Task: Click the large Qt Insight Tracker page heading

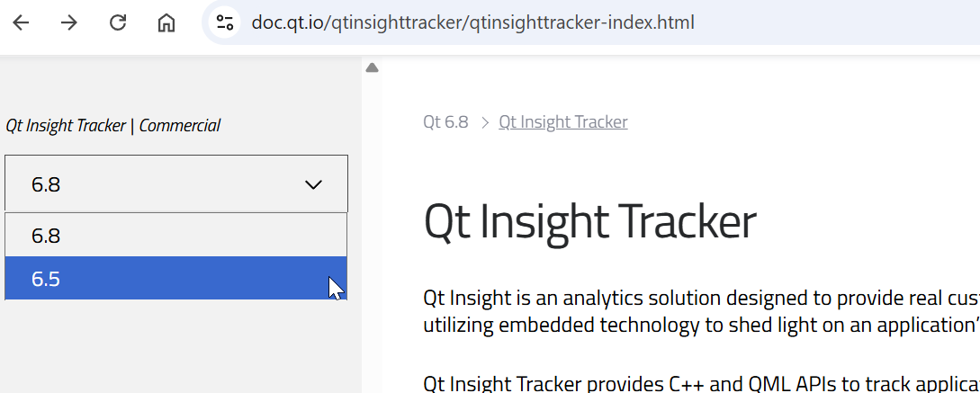Action: point(589,221)
